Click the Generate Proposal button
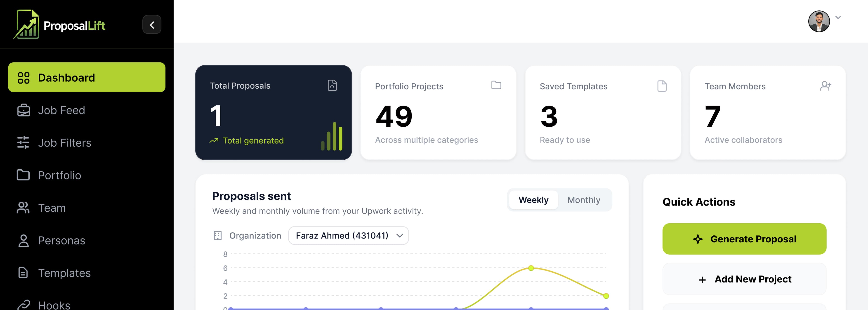The height and width of the screenshot is (310, 868). tap(744, 239)
